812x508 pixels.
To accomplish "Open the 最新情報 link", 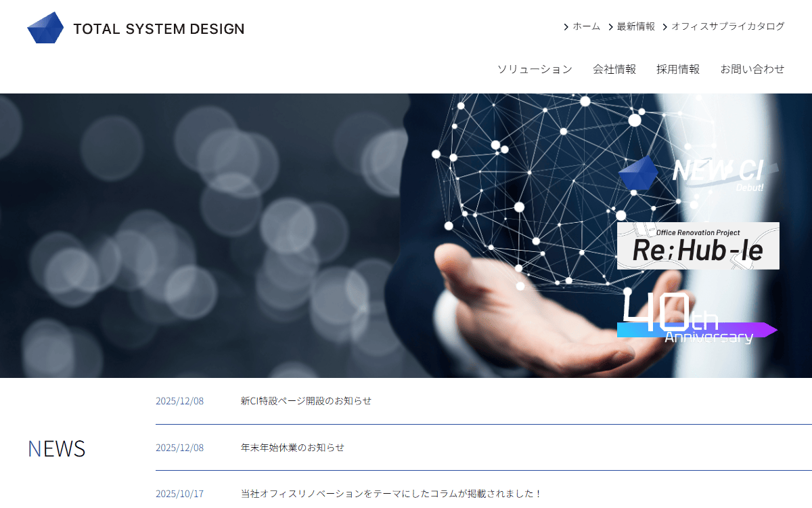I will click(x=635, y=26).
